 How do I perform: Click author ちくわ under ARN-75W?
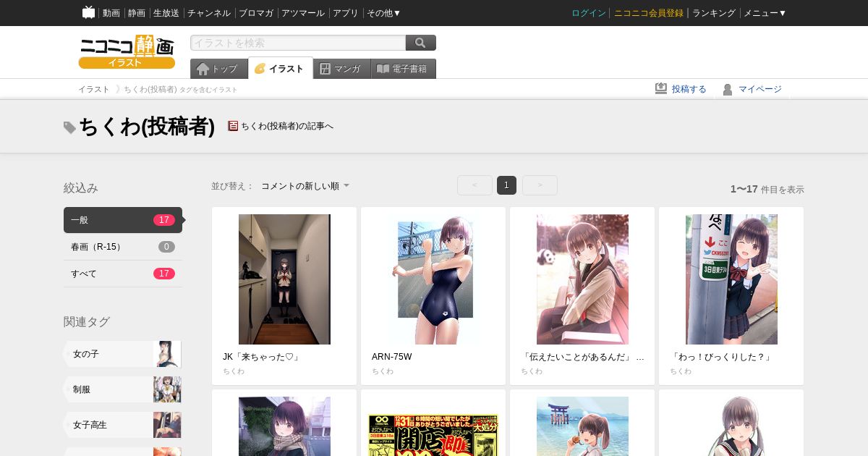[383, 371]
